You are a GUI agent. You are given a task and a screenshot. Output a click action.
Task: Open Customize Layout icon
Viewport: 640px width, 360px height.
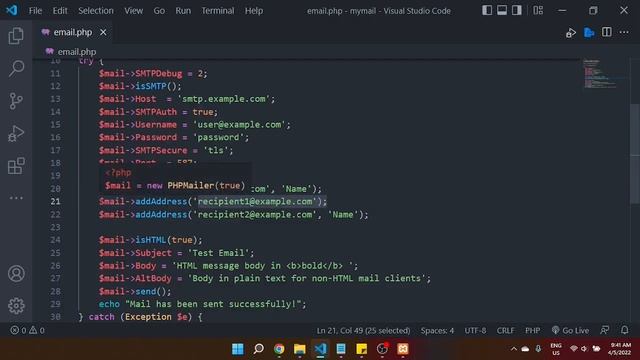tap(538, 10)
